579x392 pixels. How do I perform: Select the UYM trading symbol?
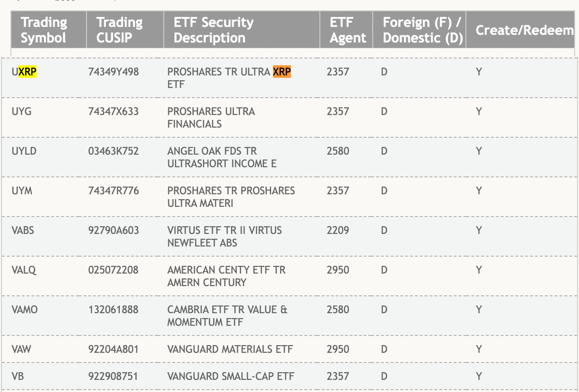click(x=22, y=191)
